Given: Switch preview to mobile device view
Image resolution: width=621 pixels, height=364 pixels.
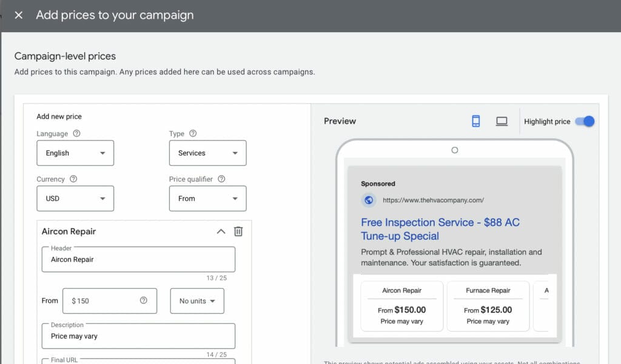Looking at the screenshot, I should click(476, 121).
